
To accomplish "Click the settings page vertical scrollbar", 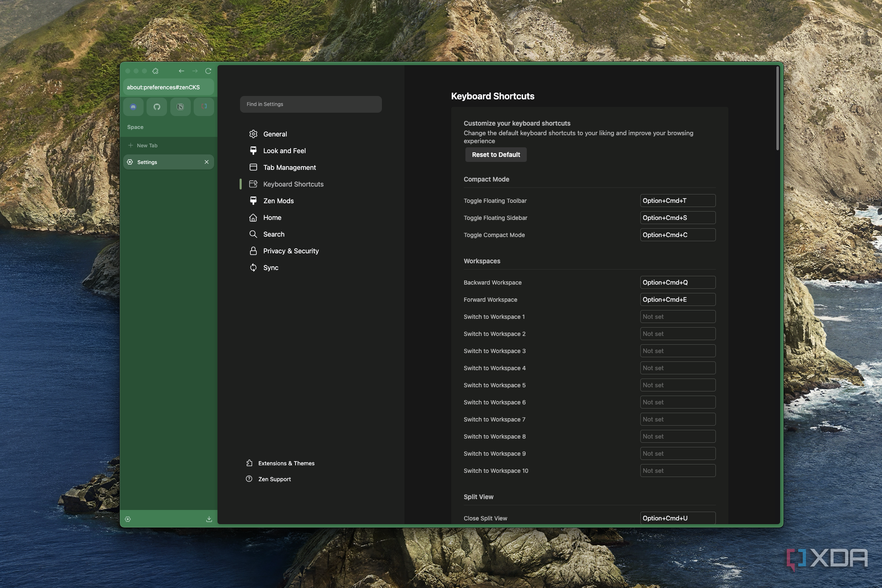I will point(777,109).
